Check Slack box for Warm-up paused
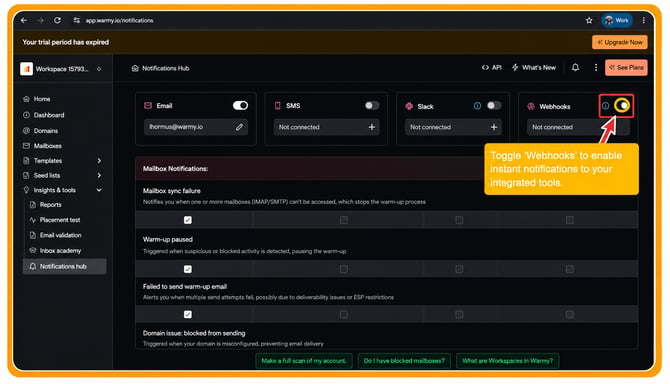This screenshot has width=670, height=384. pyautogui.click(x=459, y=269)
